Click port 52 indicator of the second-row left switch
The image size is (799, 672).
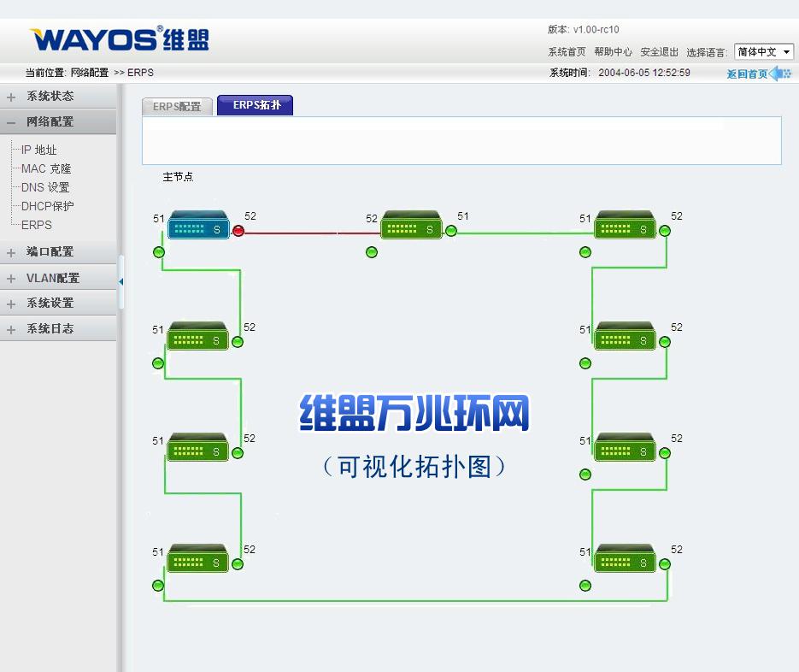tap(238, 342)
